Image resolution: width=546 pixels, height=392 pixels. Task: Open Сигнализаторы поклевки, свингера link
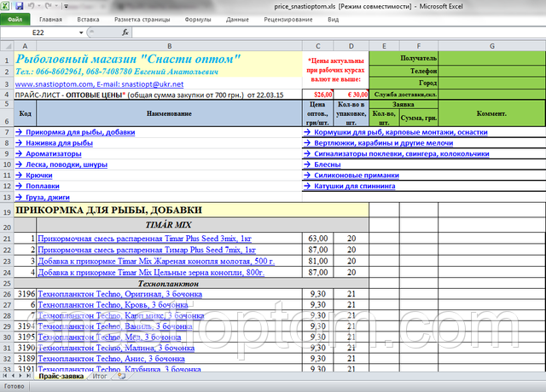[397, 153]
